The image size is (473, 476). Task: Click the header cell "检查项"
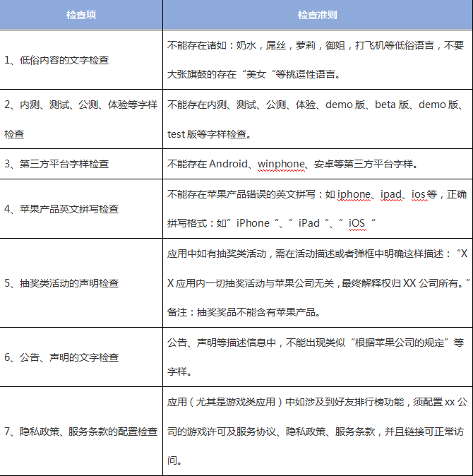[x=81, y=15]
